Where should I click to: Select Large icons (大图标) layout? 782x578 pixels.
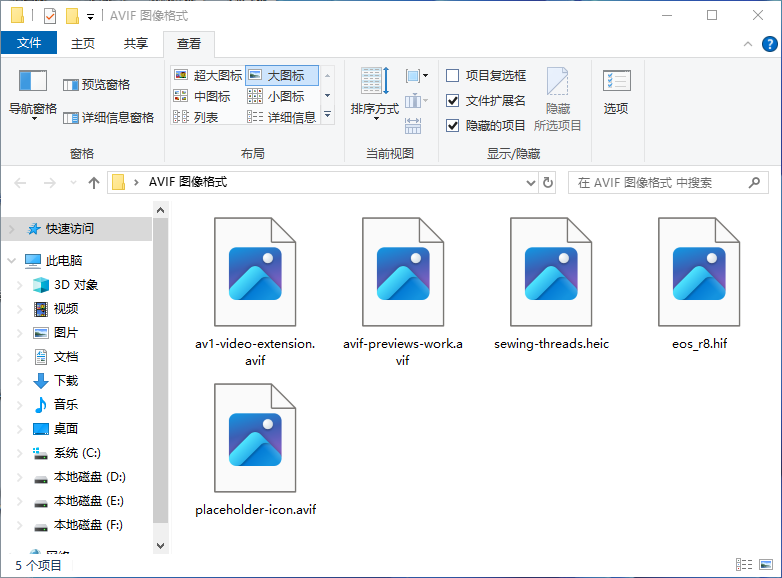282,75
